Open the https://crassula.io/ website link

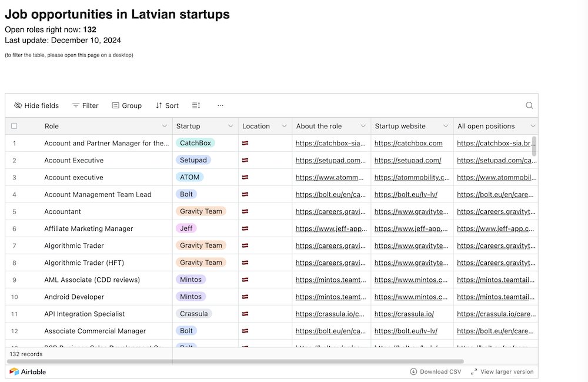coord(404,314)
